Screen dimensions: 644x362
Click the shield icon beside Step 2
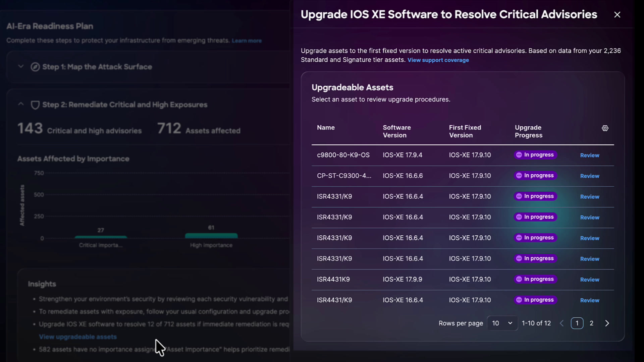point(35,105)
